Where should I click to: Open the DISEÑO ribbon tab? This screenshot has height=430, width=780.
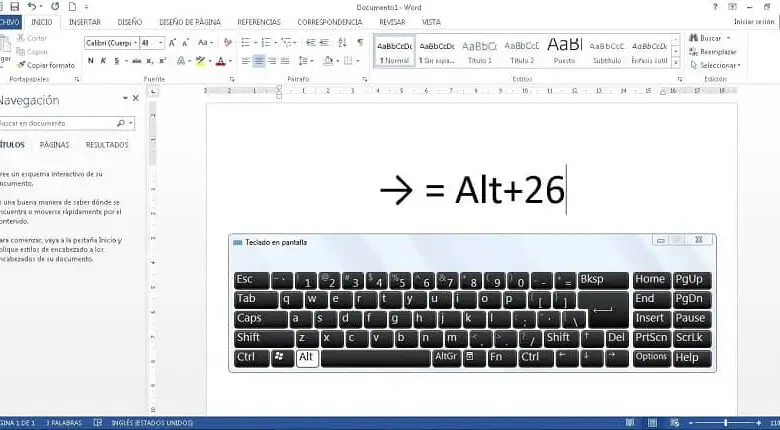(130, 22)
